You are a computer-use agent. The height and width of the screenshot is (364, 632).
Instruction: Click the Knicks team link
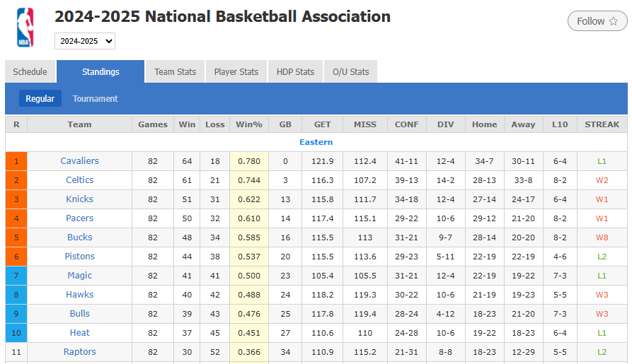[x=79, y=199]
